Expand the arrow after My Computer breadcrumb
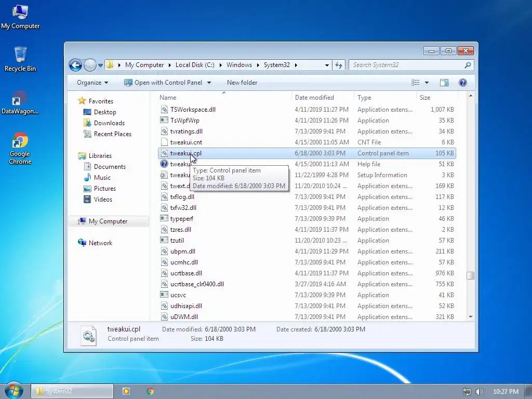Screen dimensions: 532x399 tap(170, 65)
